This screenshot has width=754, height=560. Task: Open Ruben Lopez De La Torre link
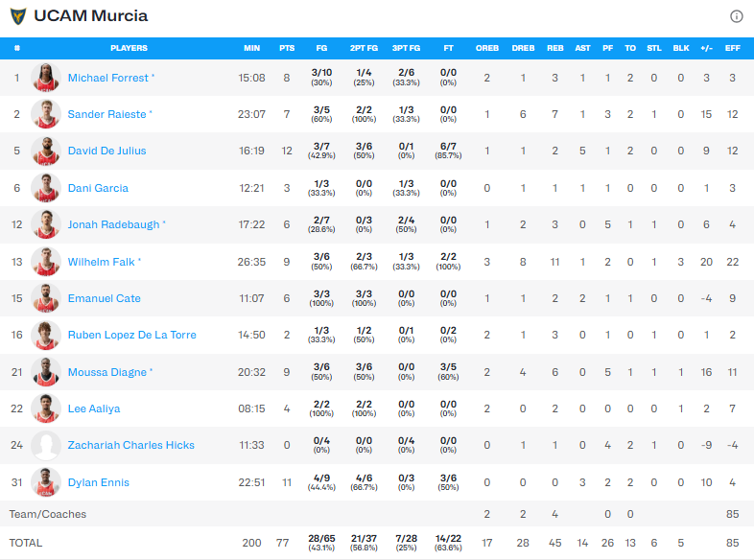coord(130,335)
